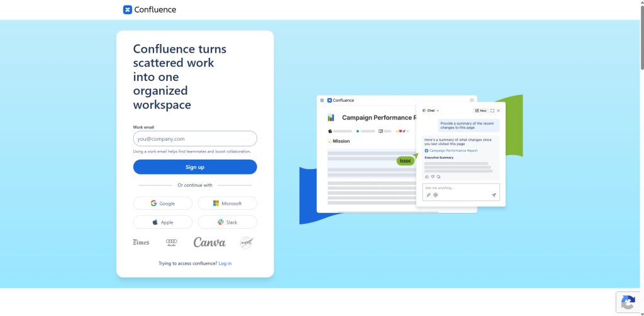Screen dimensions: 644x316
Task: Continue with Microsoft
Action: (228, 203)
